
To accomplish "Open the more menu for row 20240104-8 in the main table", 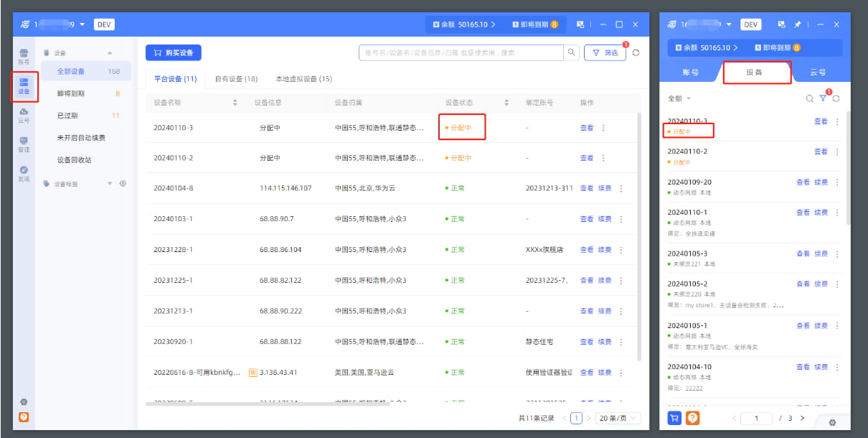I will point(621,189).
